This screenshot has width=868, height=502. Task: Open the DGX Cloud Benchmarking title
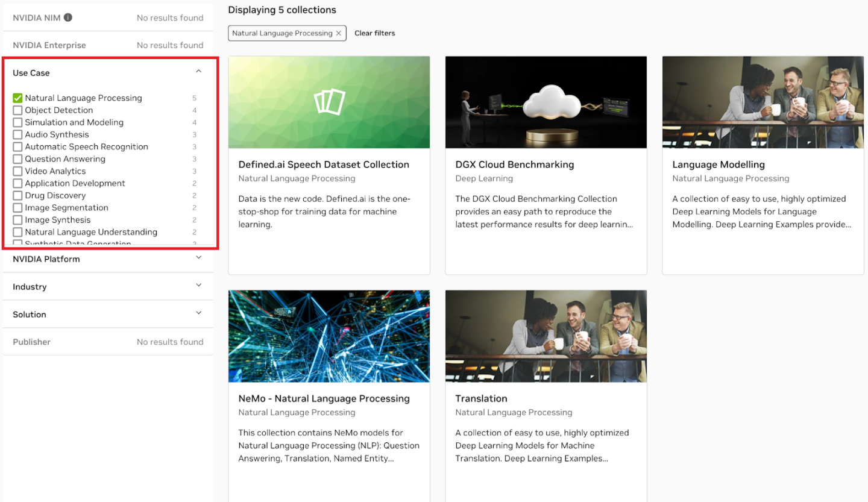click(515, 165)
